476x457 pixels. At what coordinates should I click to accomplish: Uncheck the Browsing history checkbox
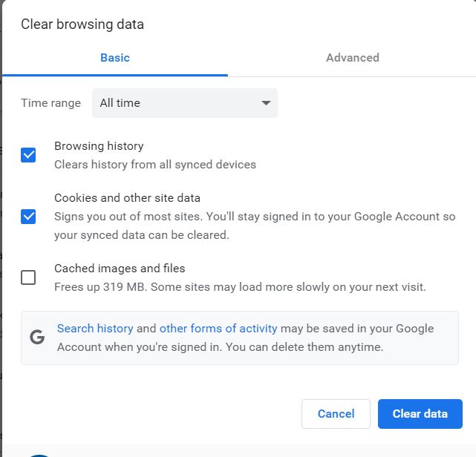pos(28,155)
